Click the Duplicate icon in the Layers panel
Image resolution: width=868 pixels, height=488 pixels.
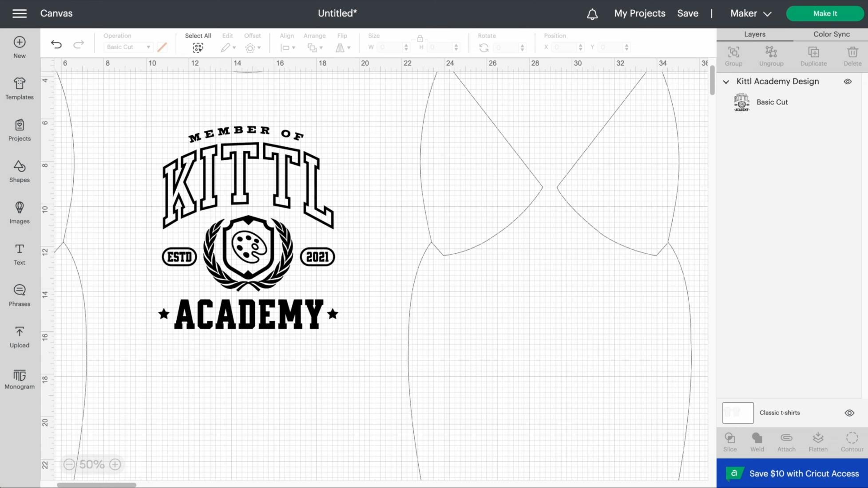tap(813, 55)
